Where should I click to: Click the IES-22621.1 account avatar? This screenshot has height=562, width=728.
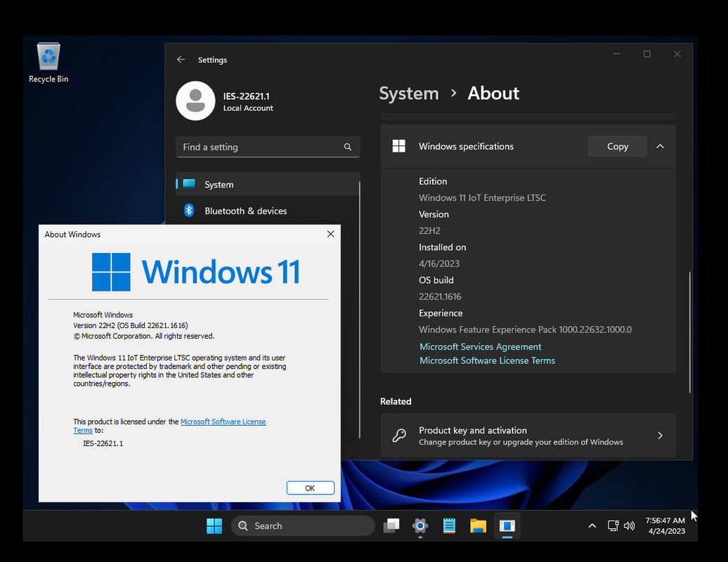195,100
